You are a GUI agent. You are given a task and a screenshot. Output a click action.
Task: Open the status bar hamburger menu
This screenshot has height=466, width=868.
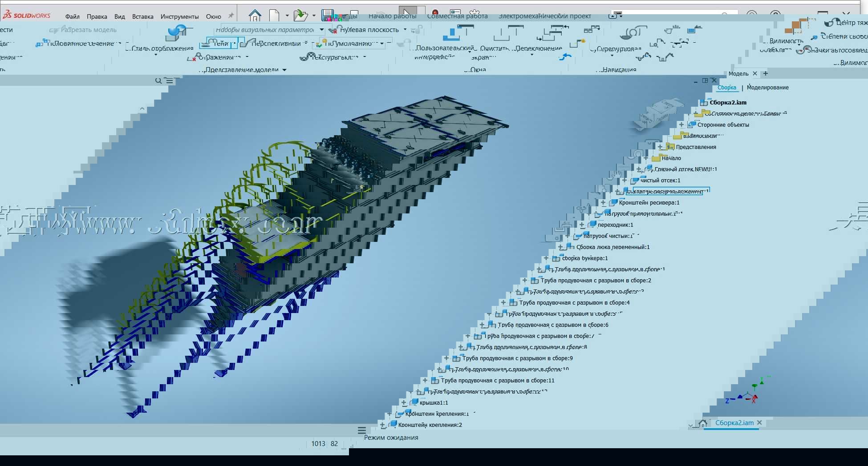361,430
